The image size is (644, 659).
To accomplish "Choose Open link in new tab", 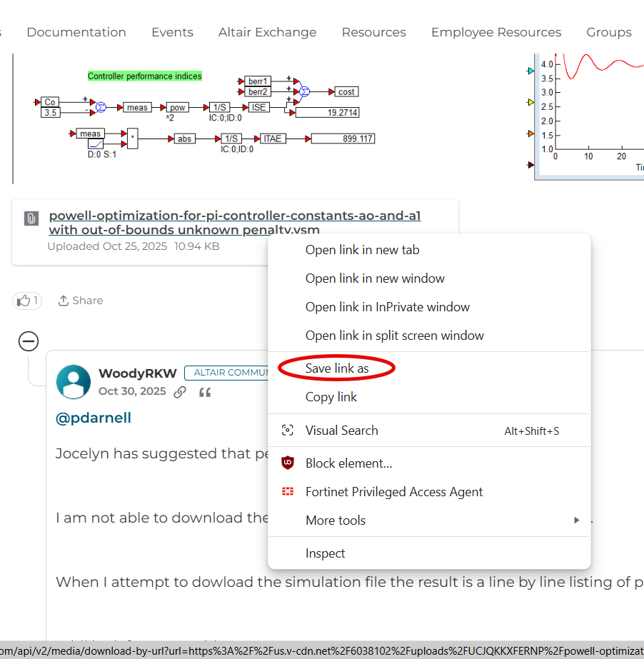I will point(429,250).
